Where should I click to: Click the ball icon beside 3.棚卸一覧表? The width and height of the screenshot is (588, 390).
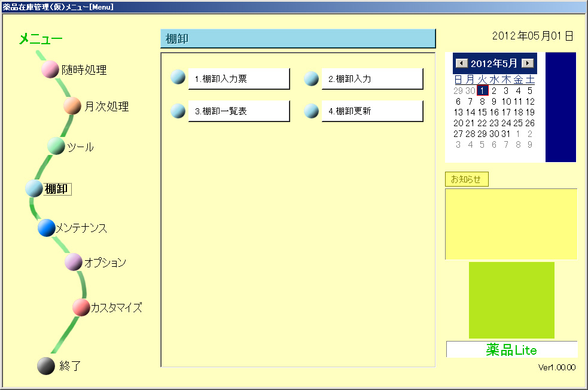(178, 111)
